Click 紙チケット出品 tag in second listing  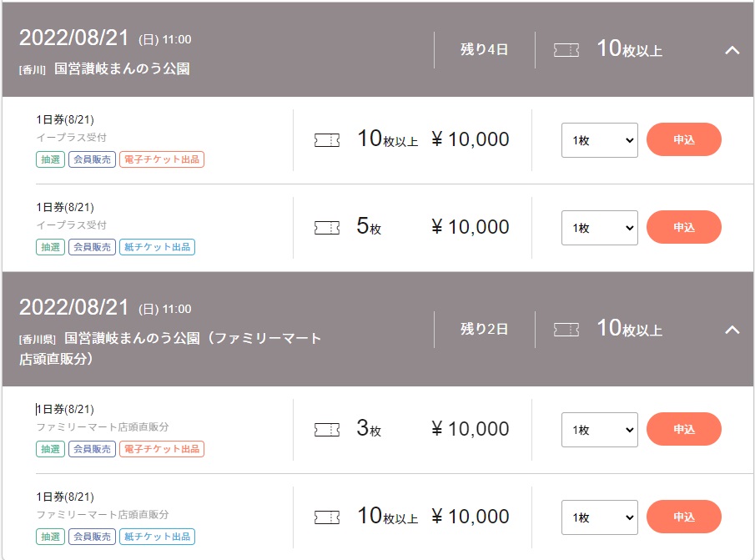157,247
